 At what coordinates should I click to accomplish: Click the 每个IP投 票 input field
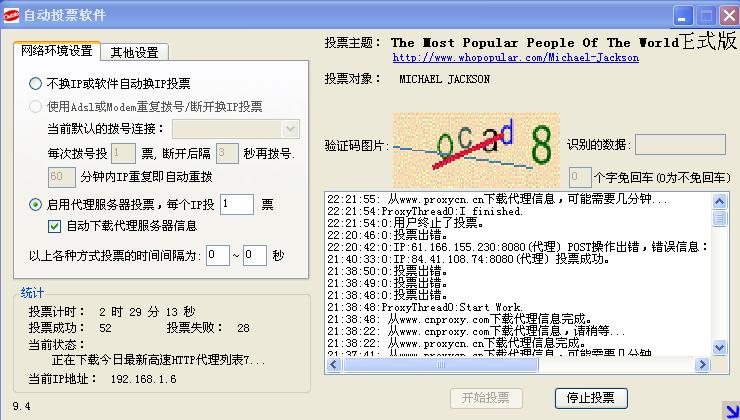click(237, 204)
